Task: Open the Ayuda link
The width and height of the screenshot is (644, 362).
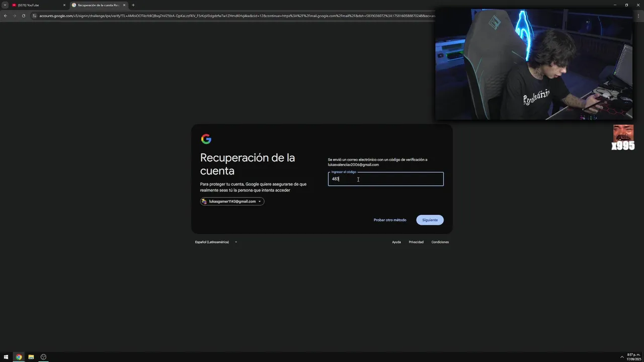Action: point(396,242)
